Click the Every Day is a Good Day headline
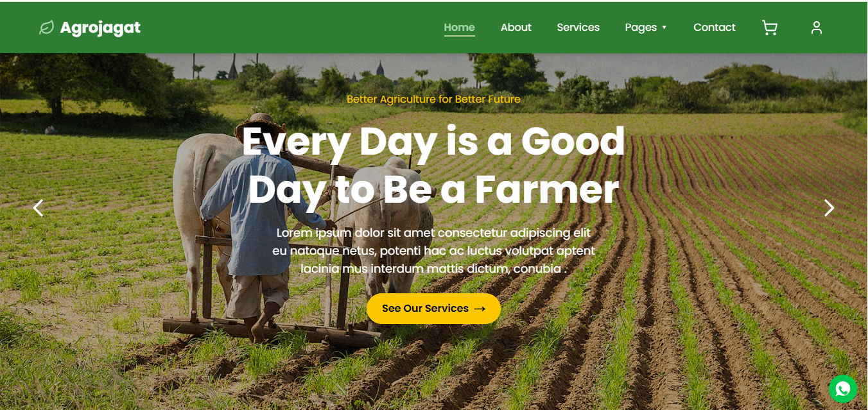The height and width of the screenshot is (410, 868). pos(433,166)
